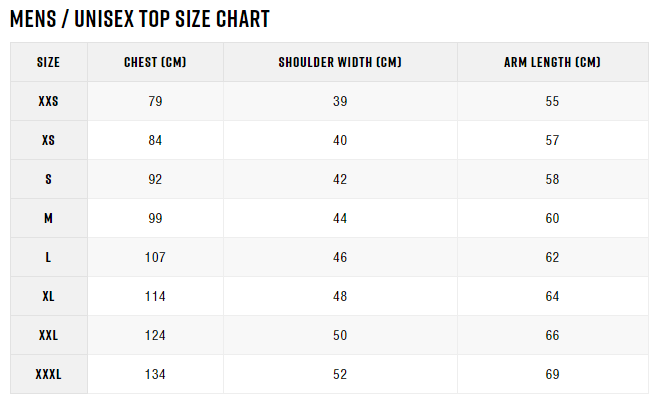657x410 pixels.
Task: Select the S size row label
Action: 48,179
